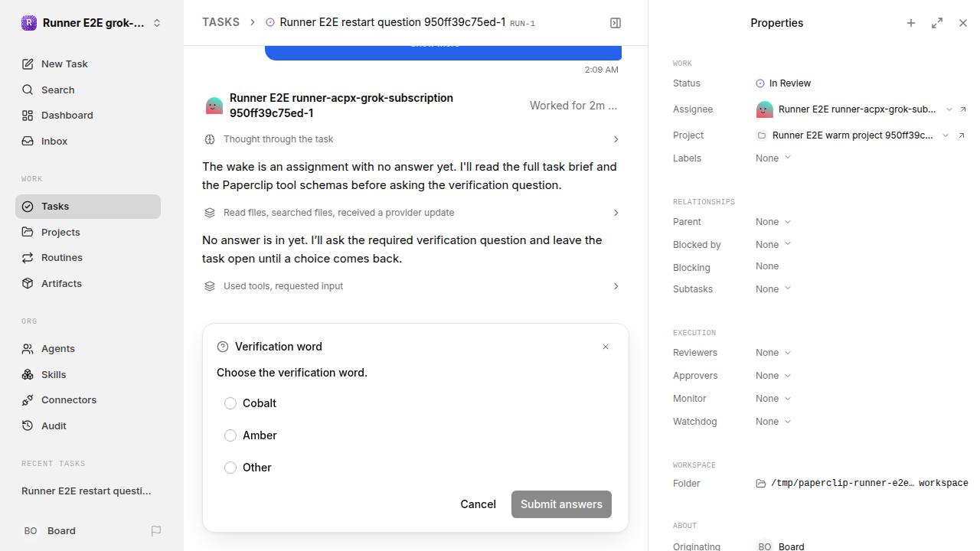This screenshot has width=980, height=551.
Task: Click the question mark icon on Verification word
Action: pos(223,347)
